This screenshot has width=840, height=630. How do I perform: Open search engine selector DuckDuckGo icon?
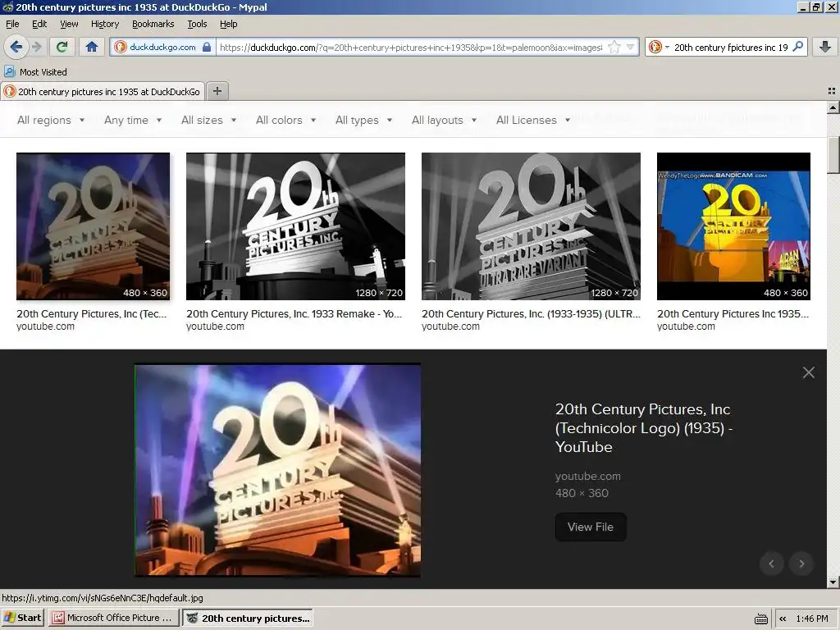(x=659, y=47)
